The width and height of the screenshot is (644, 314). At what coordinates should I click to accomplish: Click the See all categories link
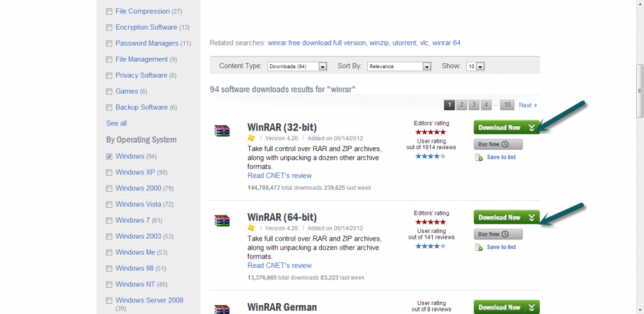[117, 123]
